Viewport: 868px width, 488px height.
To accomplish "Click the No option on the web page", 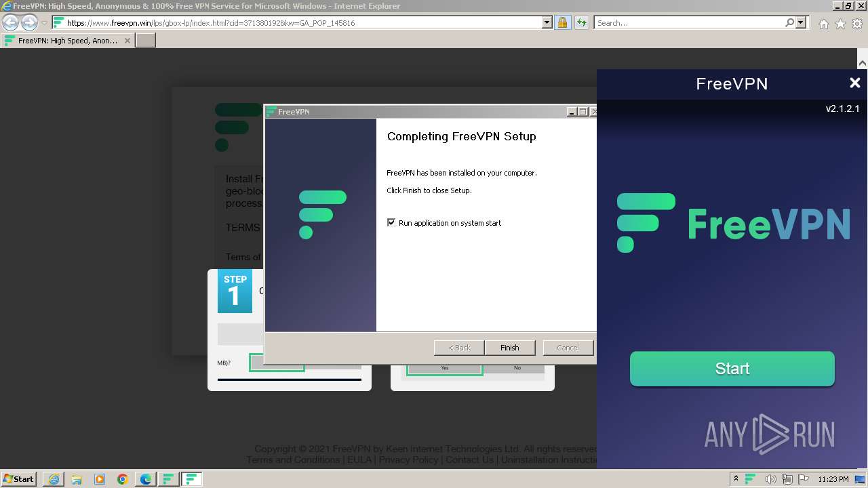I will [x=517, y=368].
